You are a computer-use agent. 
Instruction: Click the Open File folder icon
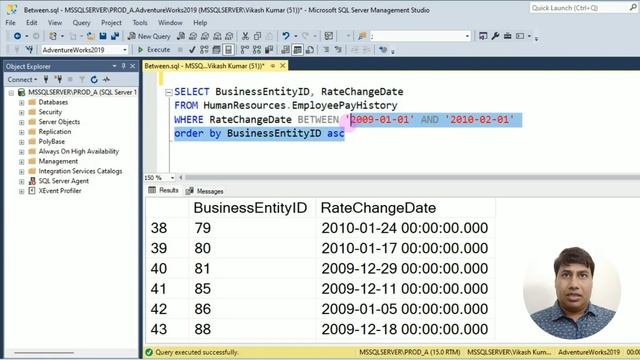coord(91,36)
